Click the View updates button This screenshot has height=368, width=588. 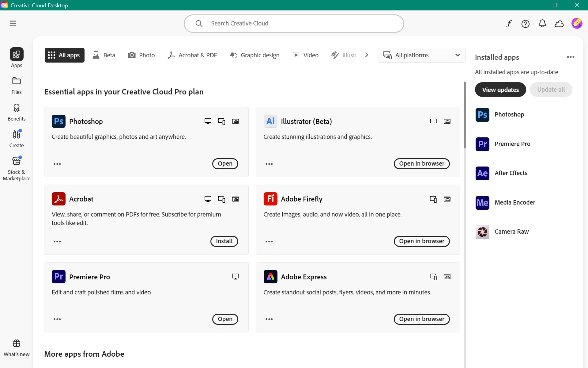500,90
